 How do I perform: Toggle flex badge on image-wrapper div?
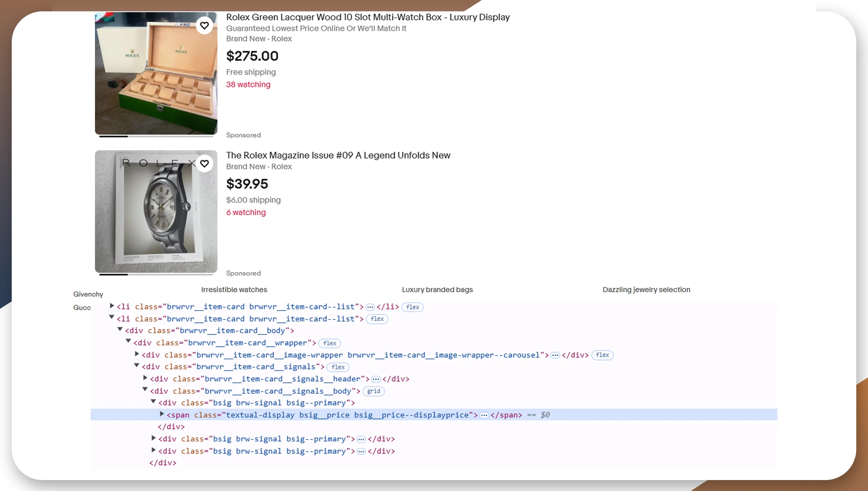(602, 355)
